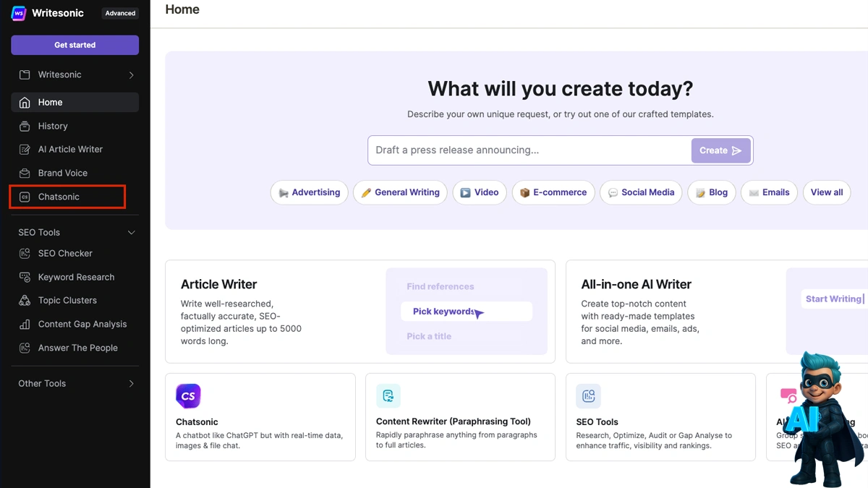
Task: Click the Other Tools sidebar section header
Action: 75,384
